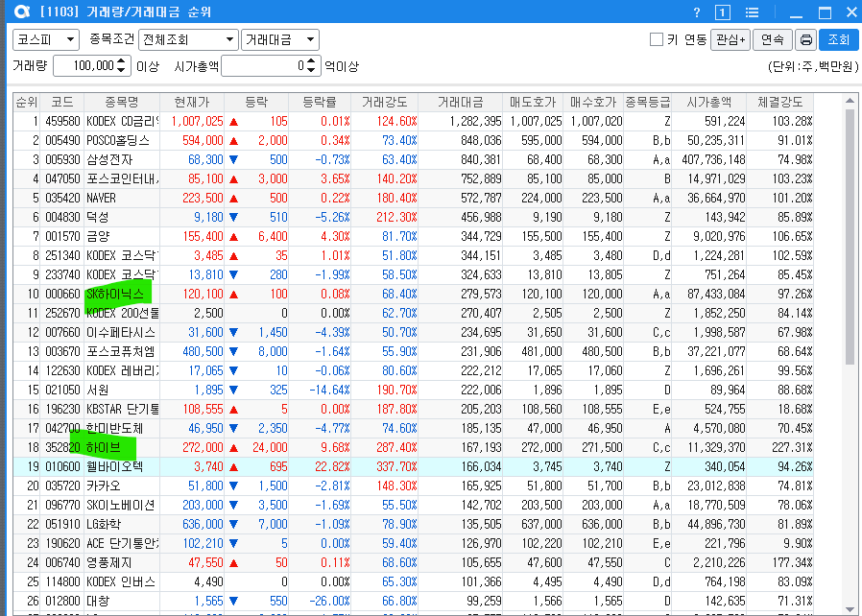Decrease the 거래량 value with down arrow
This screenshot has height=616, width=862.
click(x=122, y=70)
